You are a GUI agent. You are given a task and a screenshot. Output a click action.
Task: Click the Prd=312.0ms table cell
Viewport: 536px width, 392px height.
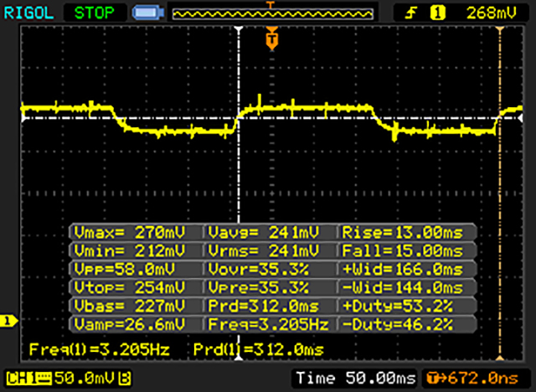(x=264, y=306)
